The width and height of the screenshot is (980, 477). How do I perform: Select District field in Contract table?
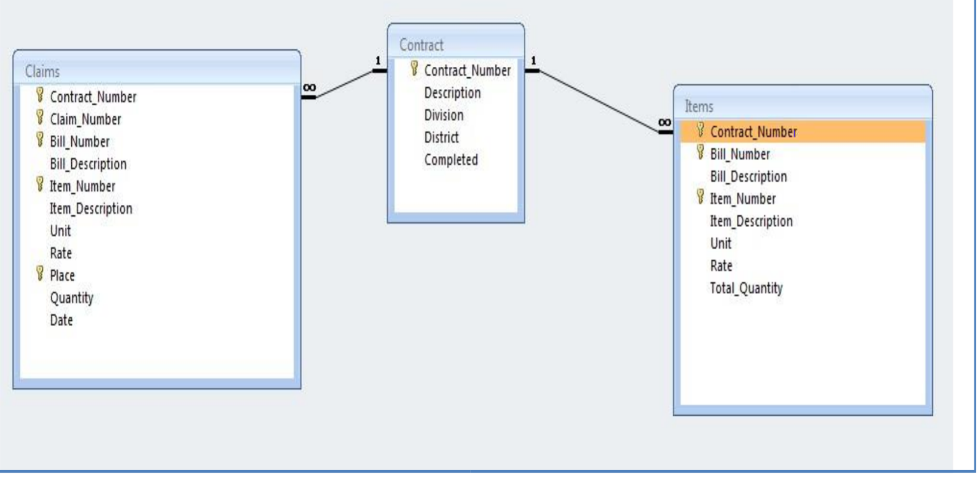click(x=441, y=137)
